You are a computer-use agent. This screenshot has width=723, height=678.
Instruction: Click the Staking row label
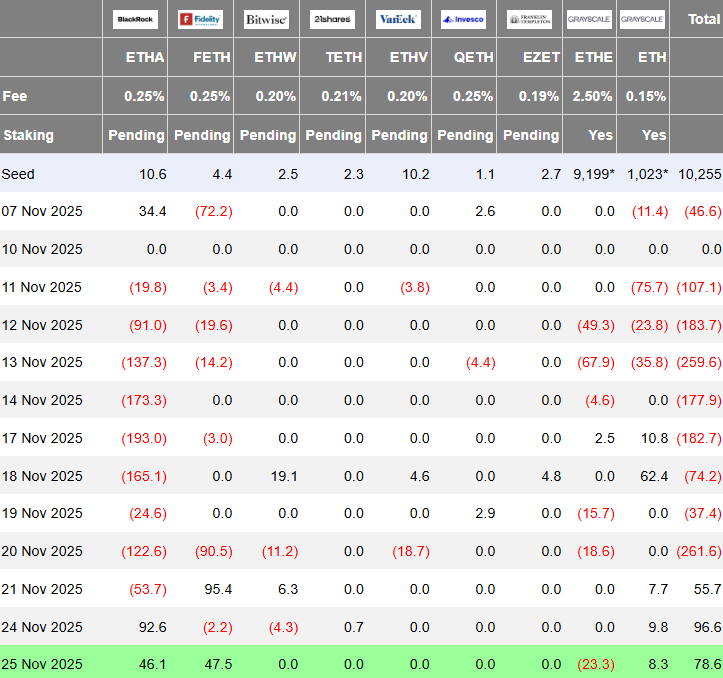click(x=29, y=135)
